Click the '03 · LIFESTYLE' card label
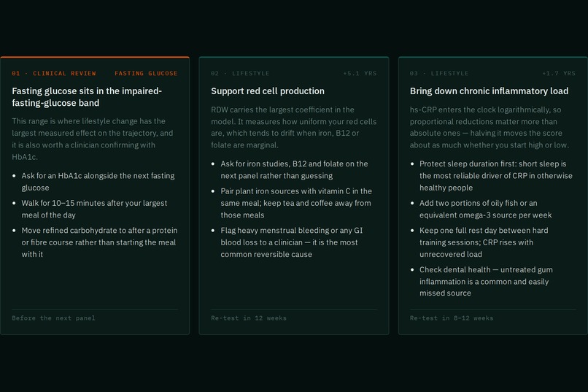Image resolution: width=588 pixels, height=392 pixels. (x=439, y=74)
